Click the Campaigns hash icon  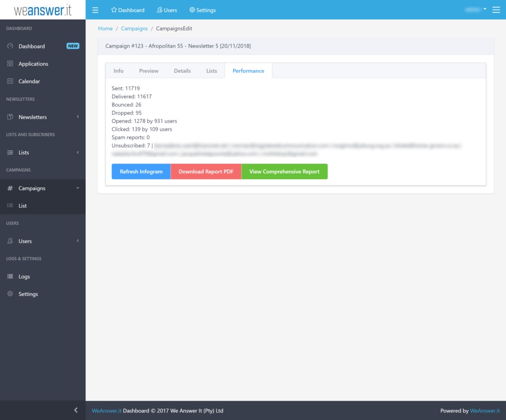pos(10,188)
